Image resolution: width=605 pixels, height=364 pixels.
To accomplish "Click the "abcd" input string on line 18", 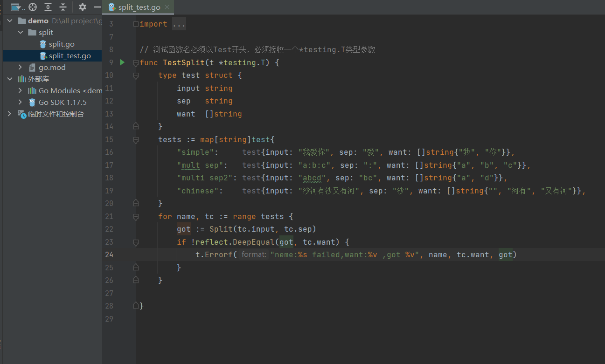I will tap(312, 178).
